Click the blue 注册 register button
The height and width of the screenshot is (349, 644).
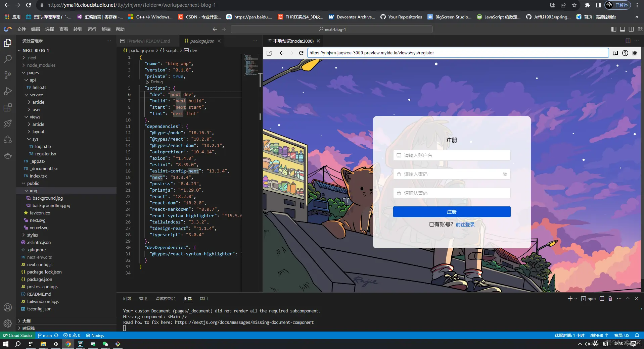click(x=451, y=212)
